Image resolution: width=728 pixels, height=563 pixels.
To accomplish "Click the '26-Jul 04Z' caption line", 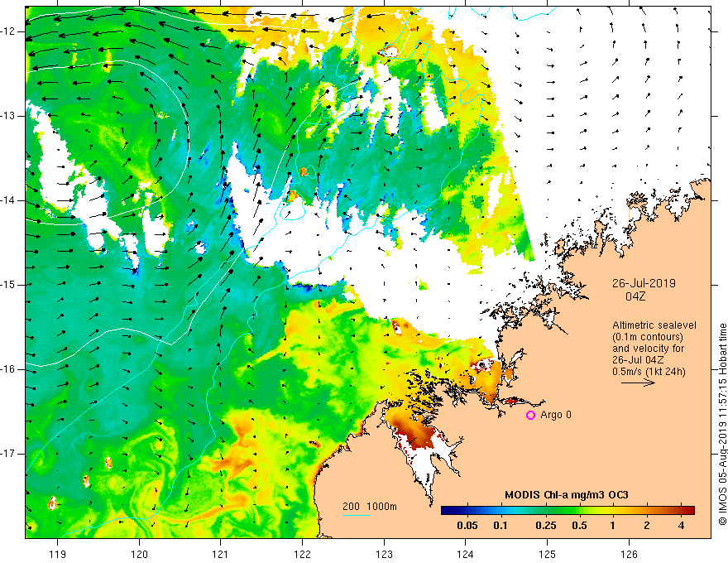I will pos(638,360).
